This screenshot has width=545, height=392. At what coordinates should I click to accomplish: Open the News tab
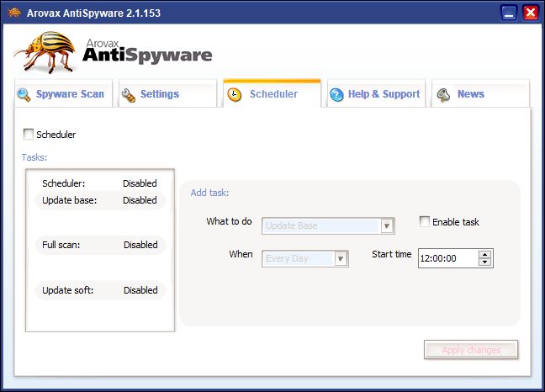(480, 94)
